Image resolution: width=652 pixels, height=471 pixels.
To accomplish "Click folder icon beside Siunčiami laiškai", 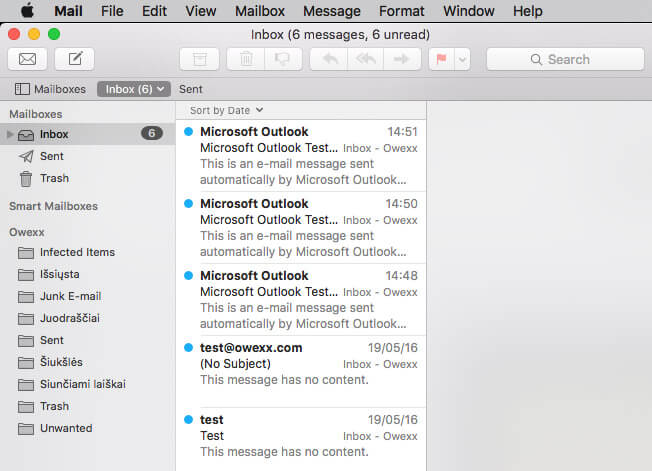I will click(26, 385).
